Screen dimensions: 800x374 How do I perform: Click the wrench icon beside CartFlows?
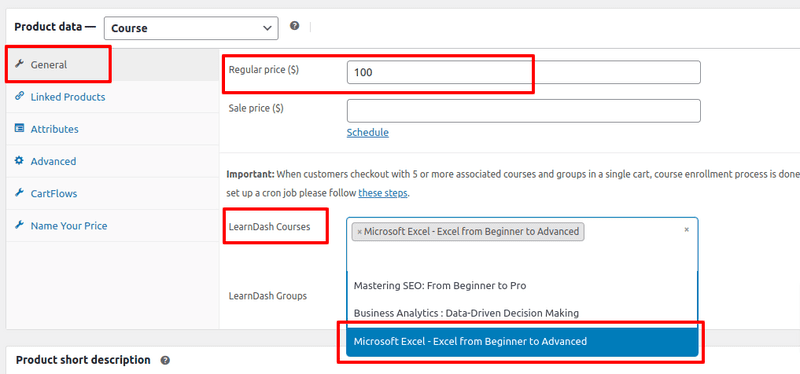tap(19, 193)
